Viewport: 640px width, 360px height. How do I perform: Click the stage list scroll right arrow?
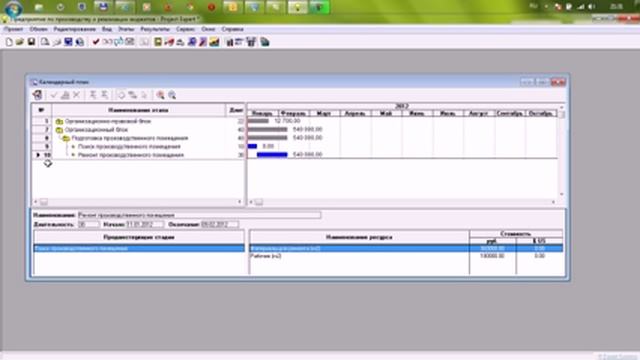(x=240, y=202)
